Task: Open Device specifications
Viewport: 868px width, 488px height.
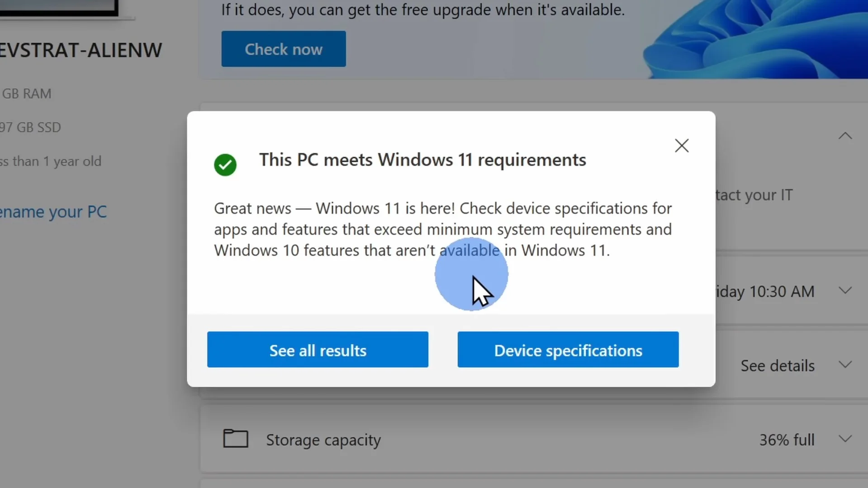Action: pos(568,350)
